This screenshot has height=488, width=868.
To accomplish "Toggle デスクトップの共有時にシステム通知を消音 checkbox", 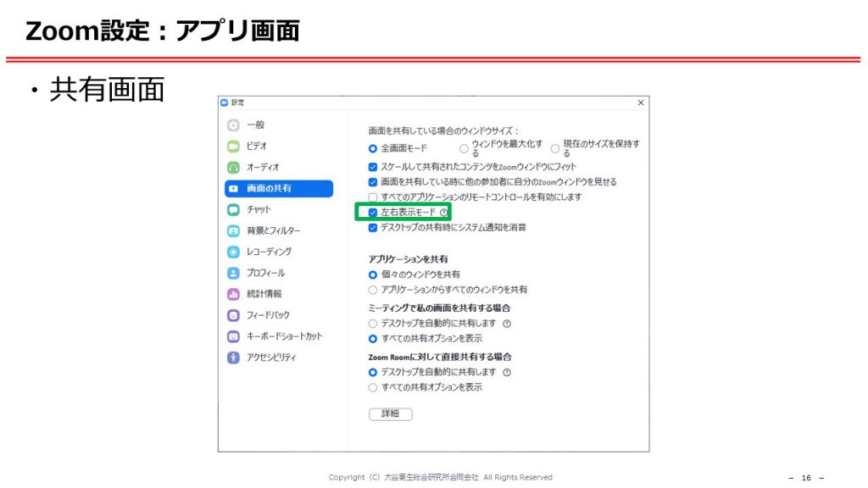I will click(373, 227).
